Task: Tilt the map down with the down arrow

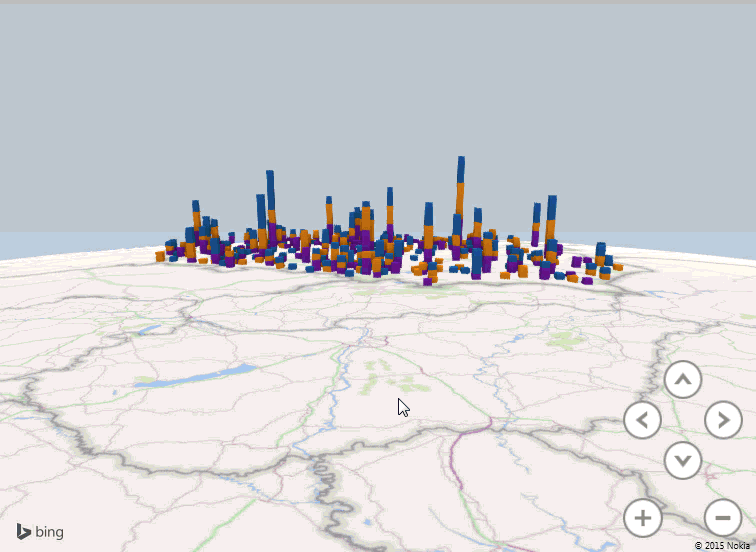Action: (x=683, y=461)
